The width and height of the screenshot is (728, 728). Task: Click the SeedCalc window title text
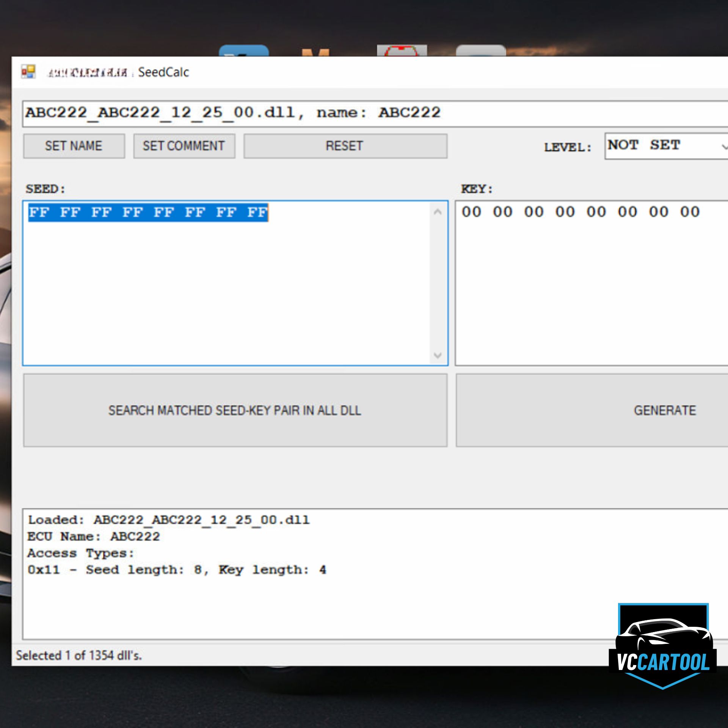163,72
